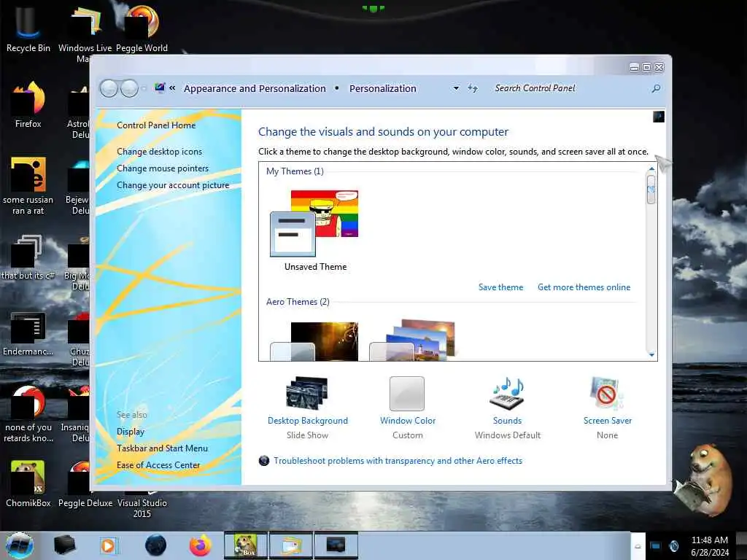The height and width of the screenshot is (560, 747).
Task: Click the Personalization breadcrumb
Action: [382, 88]
